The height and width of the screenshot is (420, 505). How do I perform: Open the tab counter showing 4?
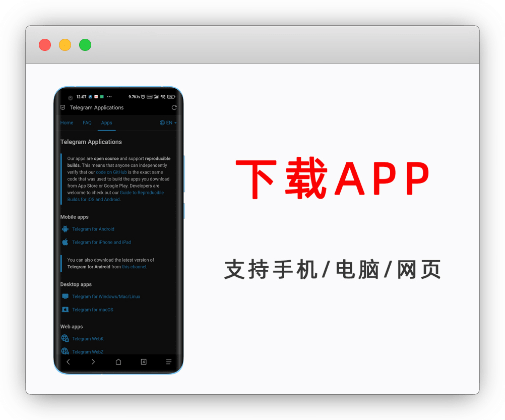click(x=144, y=362)
